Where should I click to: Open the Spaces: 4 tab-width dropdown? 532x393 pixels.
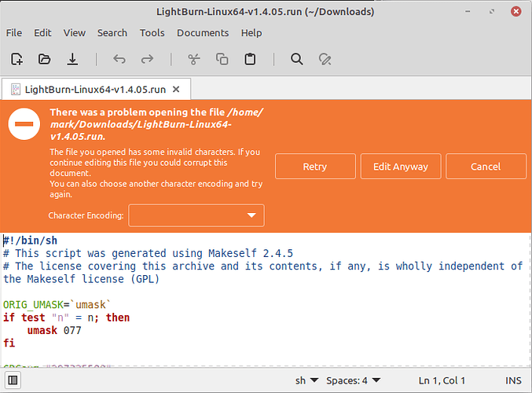pos(353,380)
